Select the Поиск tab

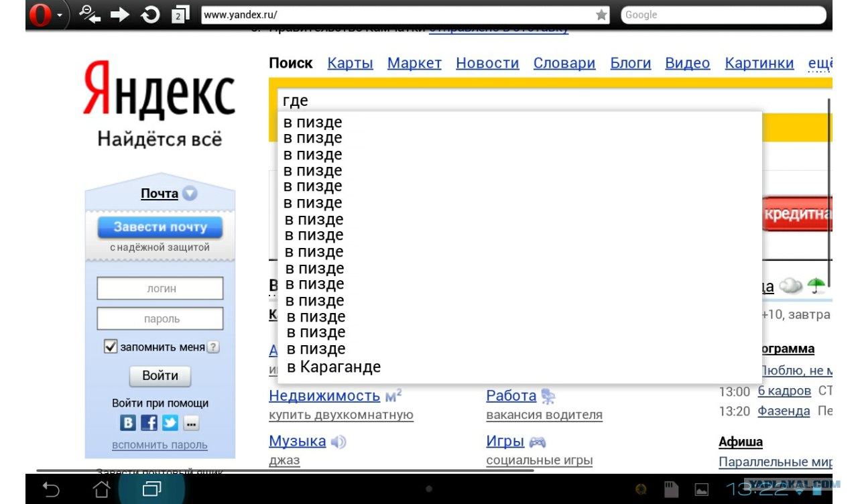pos(291,63)
